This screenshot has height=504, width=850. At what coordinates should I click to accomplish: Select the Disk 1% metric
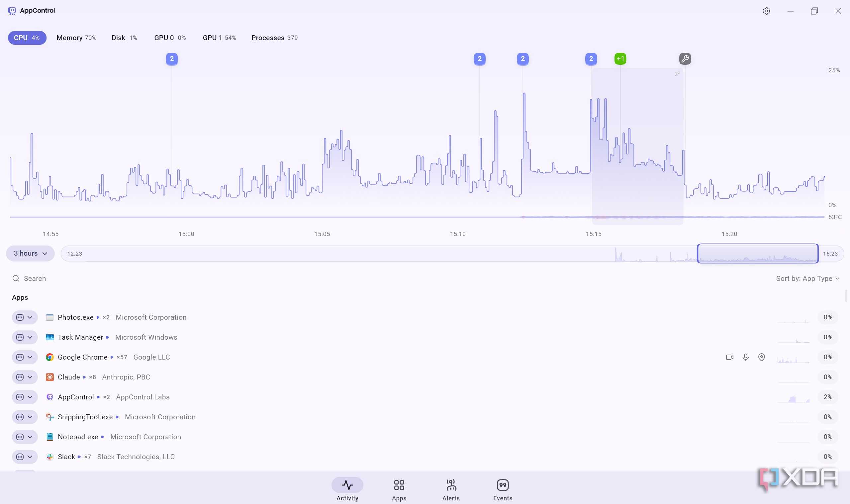124,38
